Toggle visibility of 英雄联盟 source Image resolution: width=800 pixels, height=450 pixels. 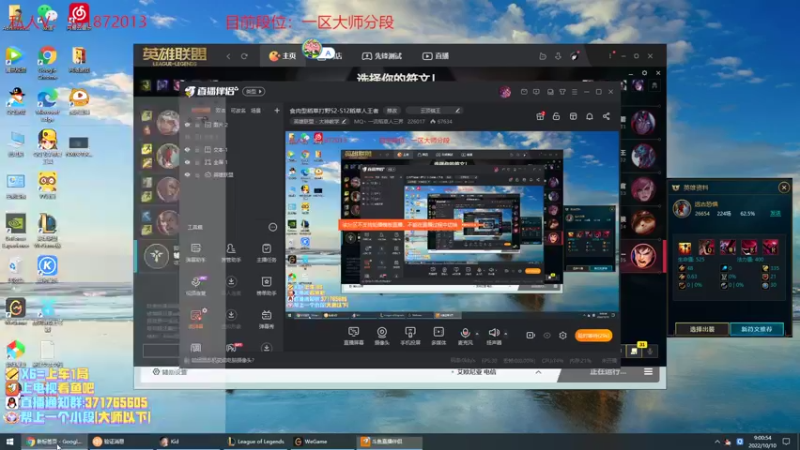click(x=187, y=174)
